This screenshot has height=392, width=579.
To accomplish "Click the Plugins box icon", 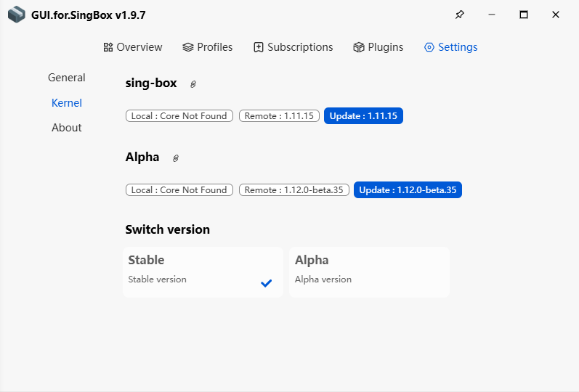I will point(359,47).
